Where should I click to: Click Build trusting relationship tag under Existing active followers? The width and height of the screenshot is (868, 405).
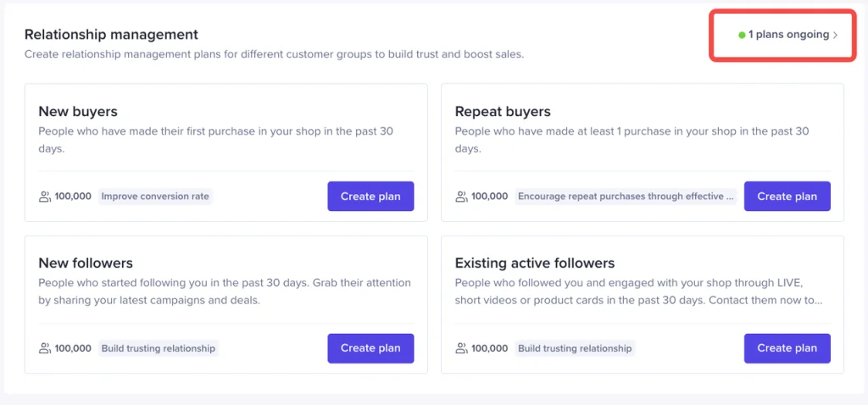(x=576, y=348)
